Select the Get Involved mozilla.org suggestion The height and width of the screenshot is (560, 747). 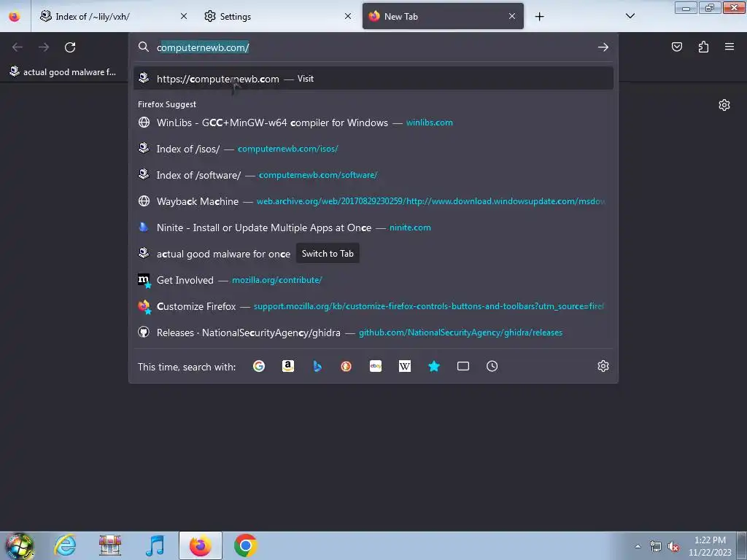click(x=373, y=280)
